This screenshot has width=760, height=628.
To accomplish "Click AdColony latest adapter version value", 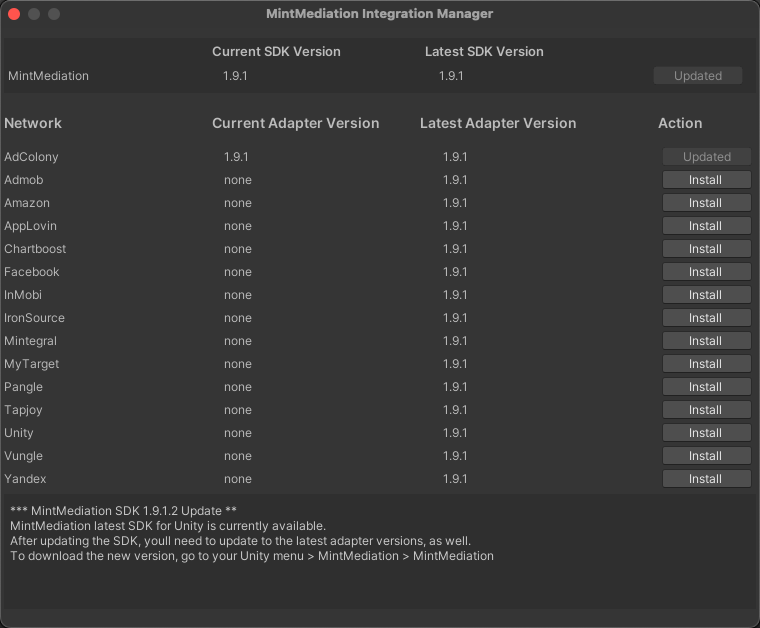I will point(455,157).
